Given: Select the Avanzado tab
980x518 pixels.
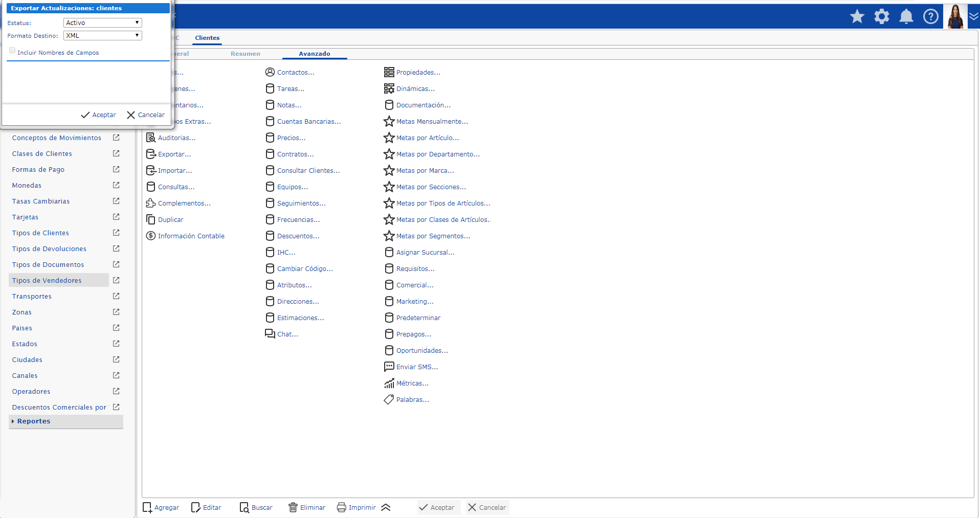Looking at the screenshot, I should point(315,54).
